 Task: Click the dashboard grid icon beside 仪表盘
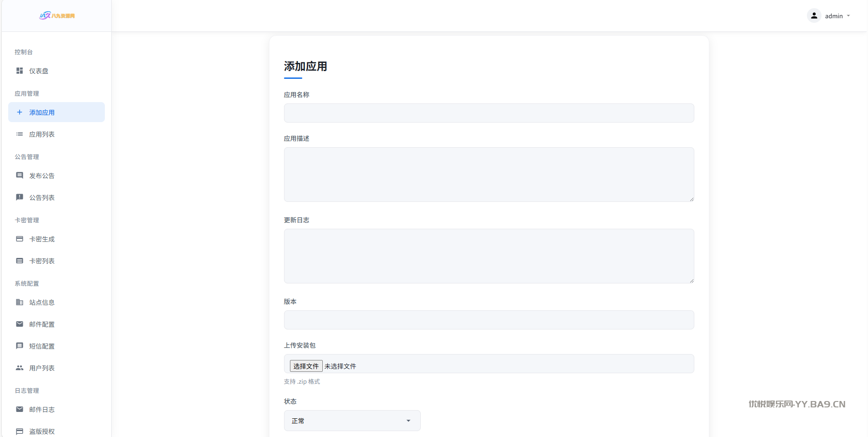pos(20,71)
